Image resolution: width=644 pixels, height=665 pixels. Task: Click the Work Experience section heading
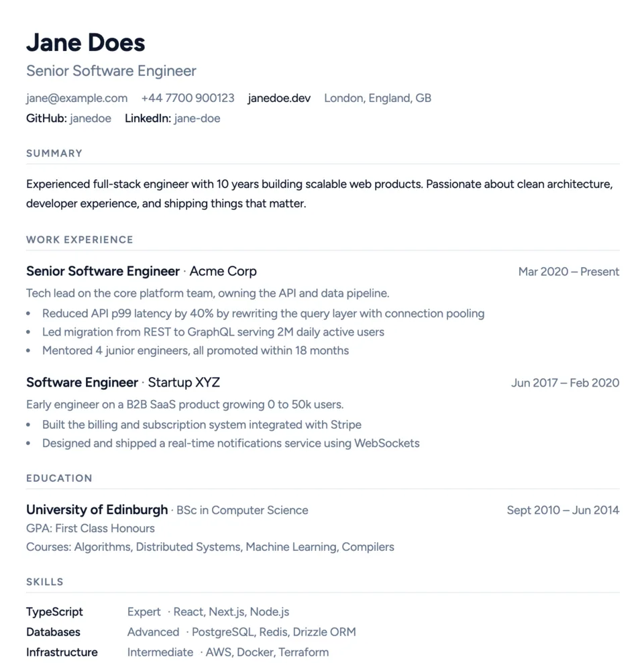(80, 240)
